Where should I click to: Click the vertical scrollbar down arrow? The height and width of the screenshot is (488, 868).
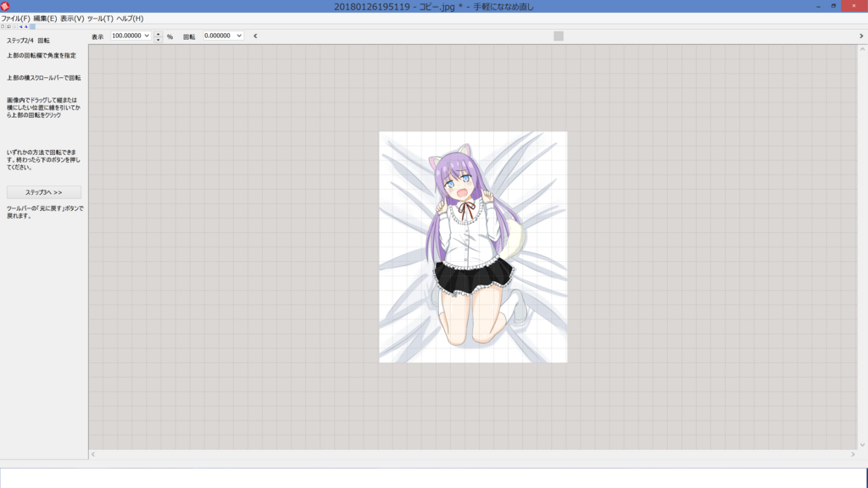pos(862,445)
